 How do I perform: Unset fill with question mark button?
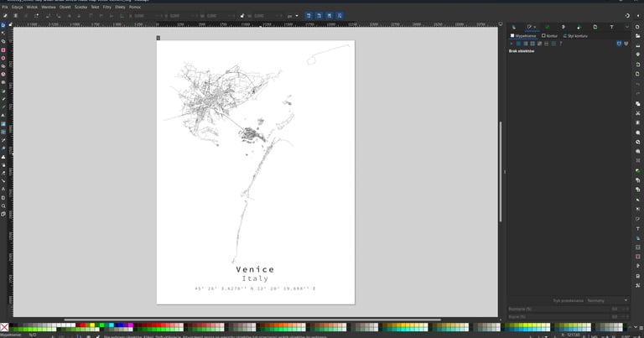(x=561, y=44)
